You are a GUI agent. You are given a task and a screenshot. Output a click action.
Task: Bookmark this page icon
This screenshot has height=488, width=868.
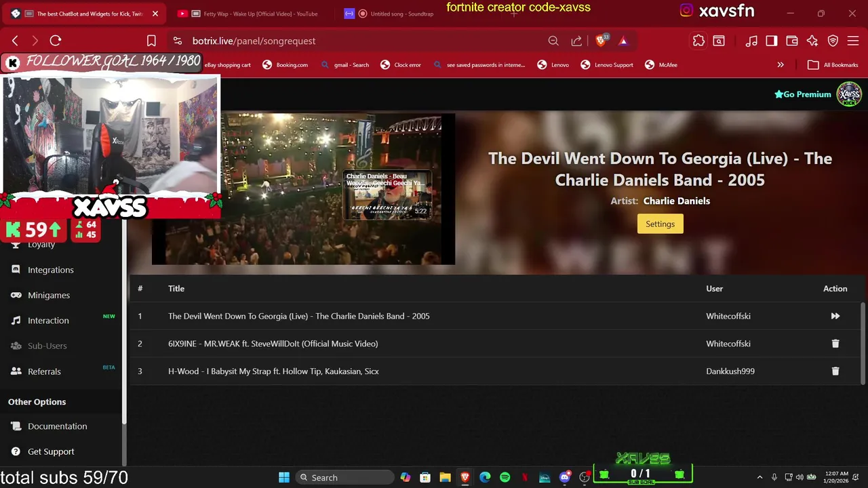point(151,41)
